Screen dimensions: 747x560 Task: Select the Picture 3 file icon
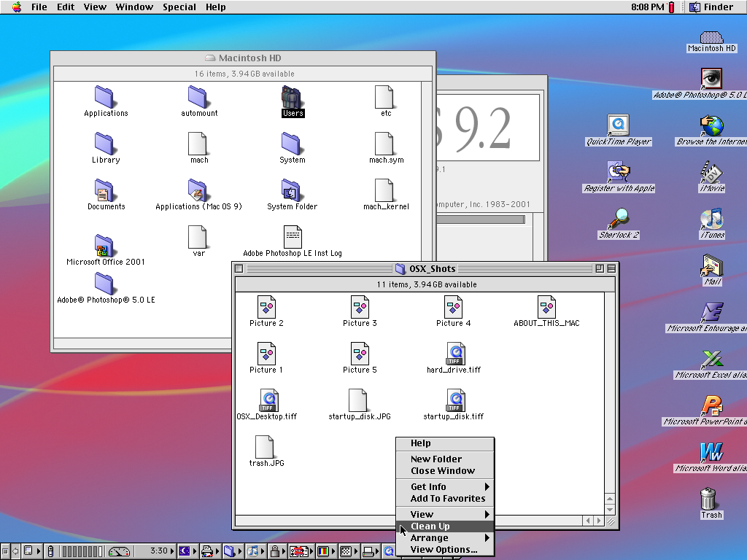[x=360, y=307]
